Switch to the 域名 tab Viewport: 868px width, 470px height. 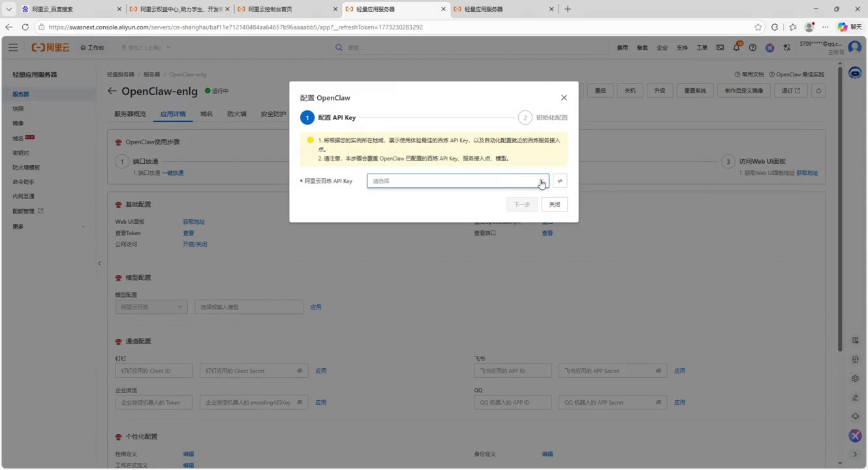(x=207, y=114)
